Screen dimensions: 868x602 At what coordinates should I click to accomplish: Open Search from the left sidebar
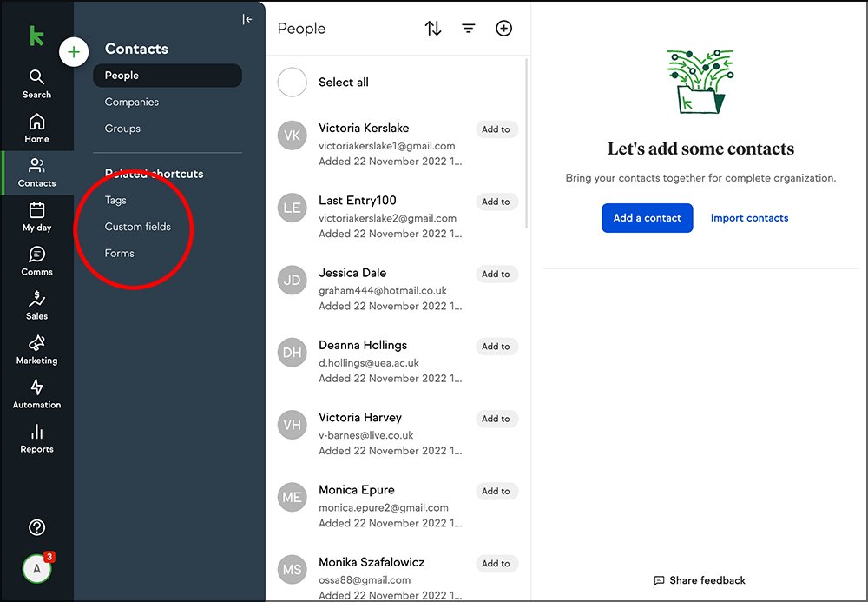(36, 83)
